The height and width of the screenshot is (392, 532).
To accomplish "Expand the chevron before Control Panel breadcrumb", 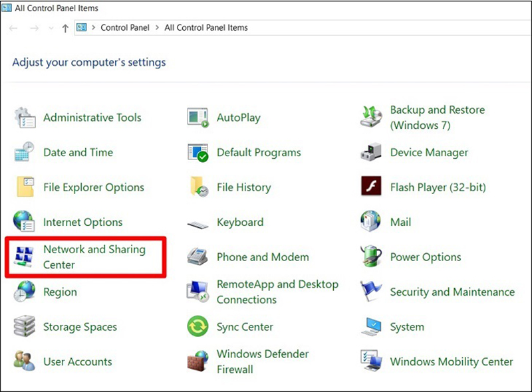I will click(x=93, y=27).
